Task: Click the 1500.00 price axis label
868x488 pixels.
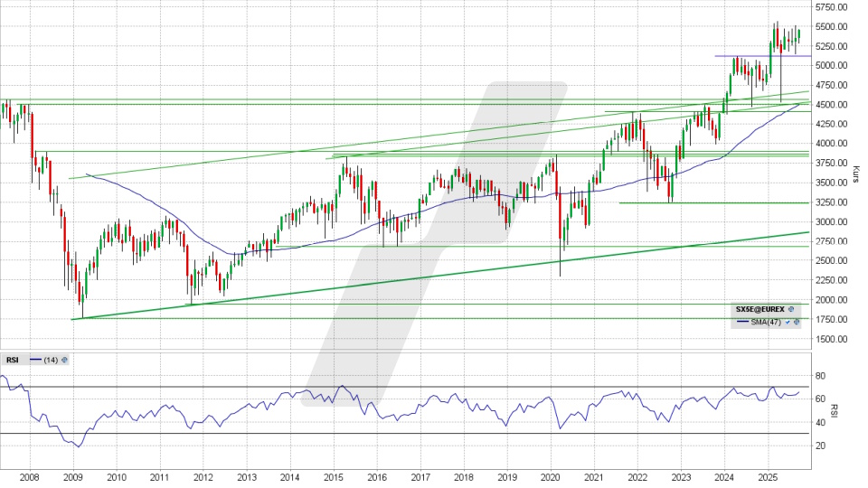Action: click(x=830, y=340)
